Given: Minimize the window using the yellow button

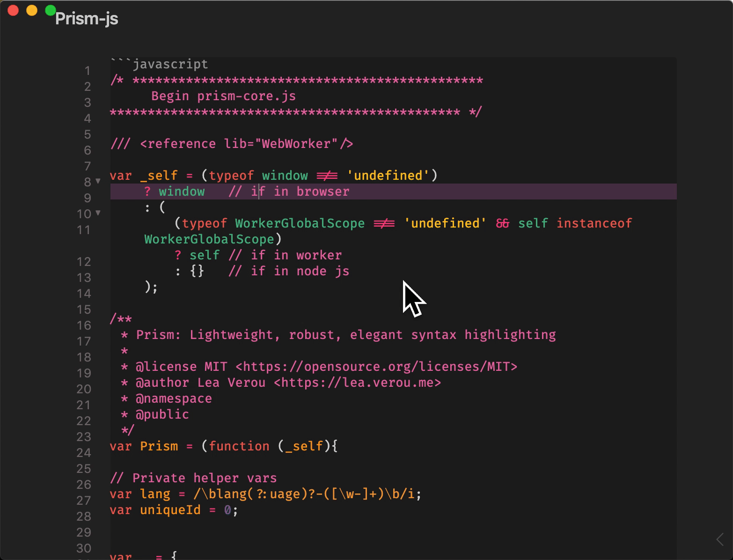Looking at the screenshot, I should coord(32,10).
